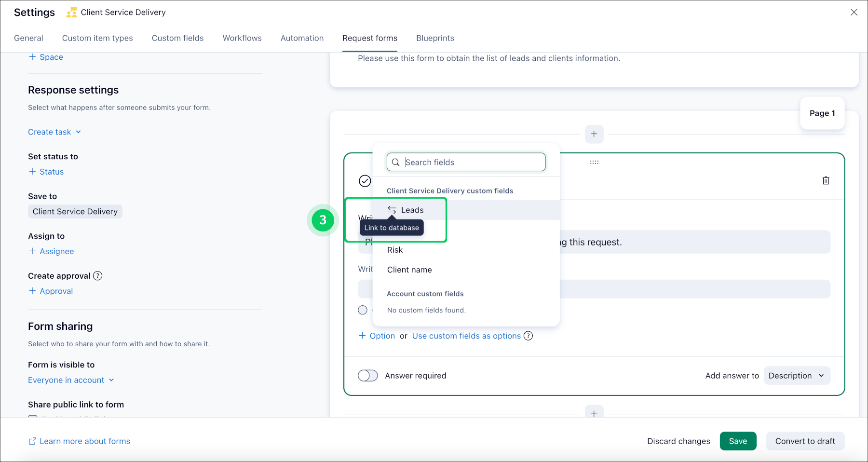868x462 pixels.
Task: Enable the Answer required toggle
Action: (x=367, y=375)
